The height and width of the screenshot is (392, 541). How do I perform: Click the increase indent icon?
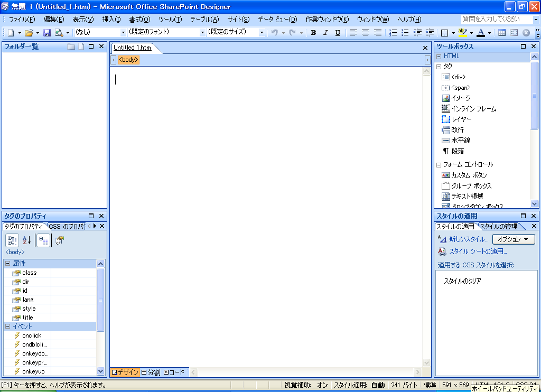(x=430, y=32)
